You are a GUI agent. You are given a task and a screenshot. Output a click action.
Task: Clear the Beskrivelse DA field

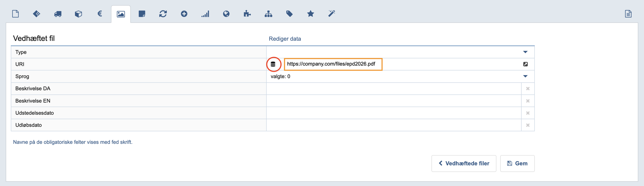[x=528, y=88]
